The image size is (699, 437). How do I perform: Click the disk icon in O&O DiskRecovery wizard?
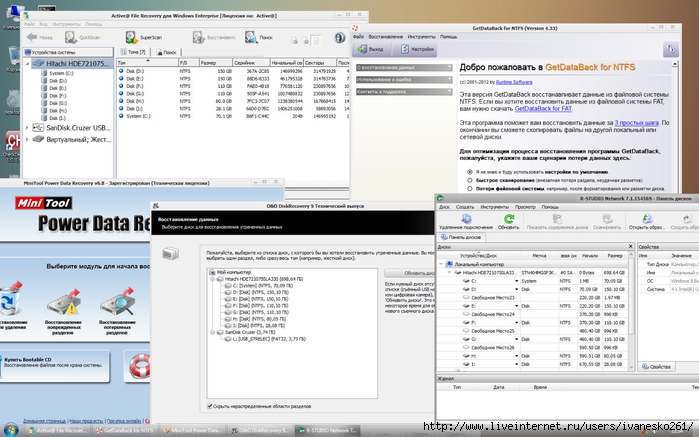pos(171,254)
